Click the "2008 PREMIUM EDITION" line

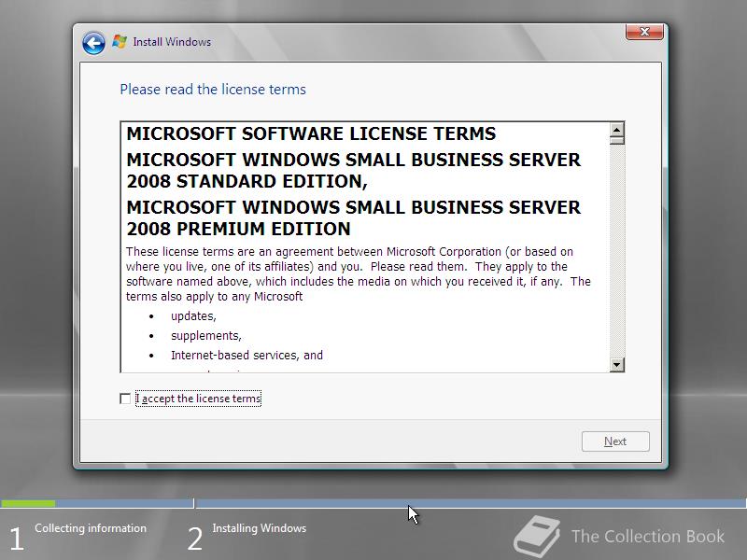(238, 229)
